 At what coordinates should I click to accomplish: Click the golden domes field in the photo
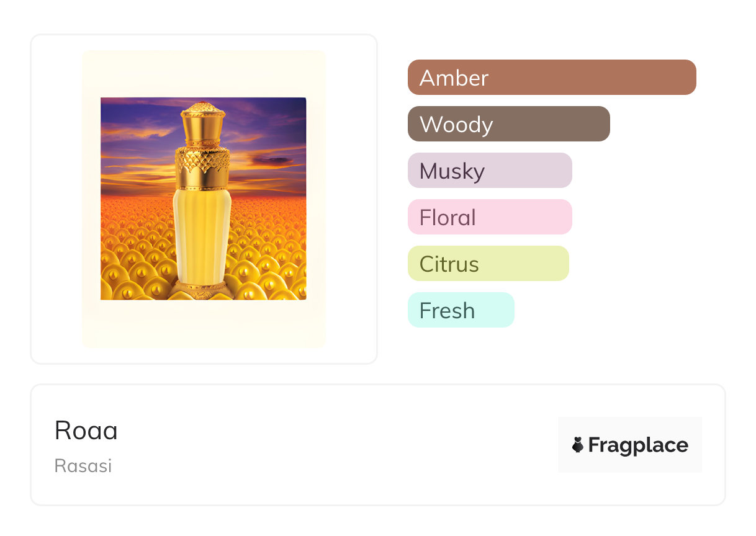tap(137, 261)
